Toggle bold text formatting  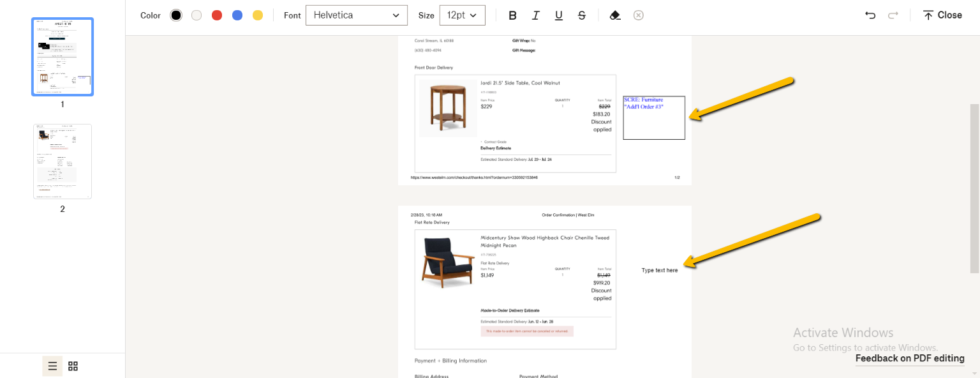pos(512,15)
